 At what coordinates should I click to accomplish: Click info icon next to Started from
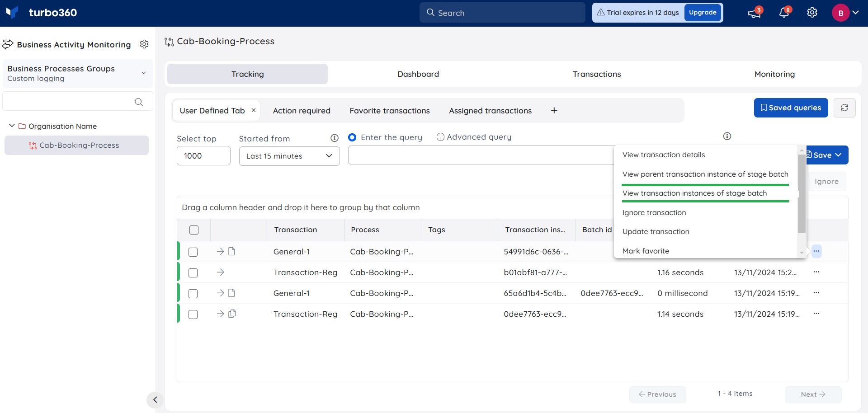(335, 138)
